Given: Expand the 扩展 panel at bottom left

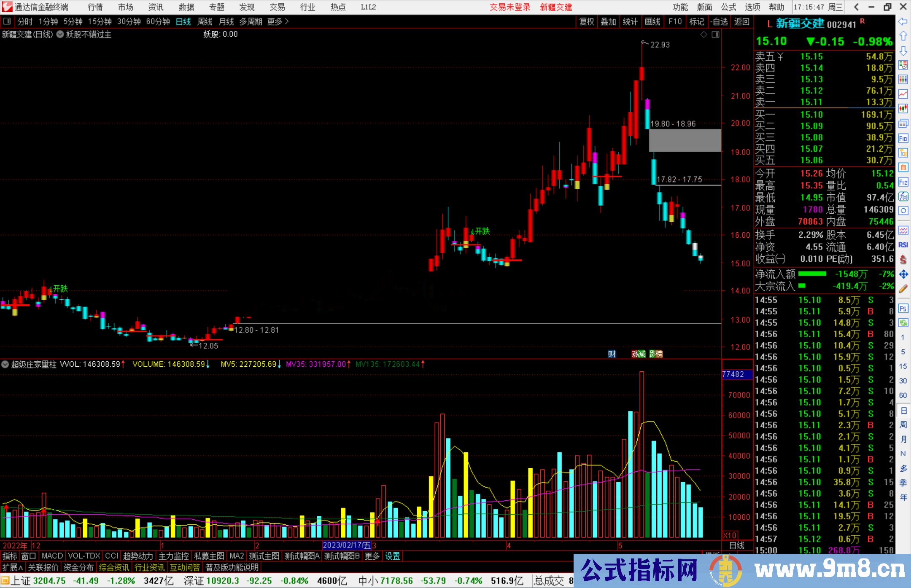Looking at the screenshot, I should coord(13,567).
